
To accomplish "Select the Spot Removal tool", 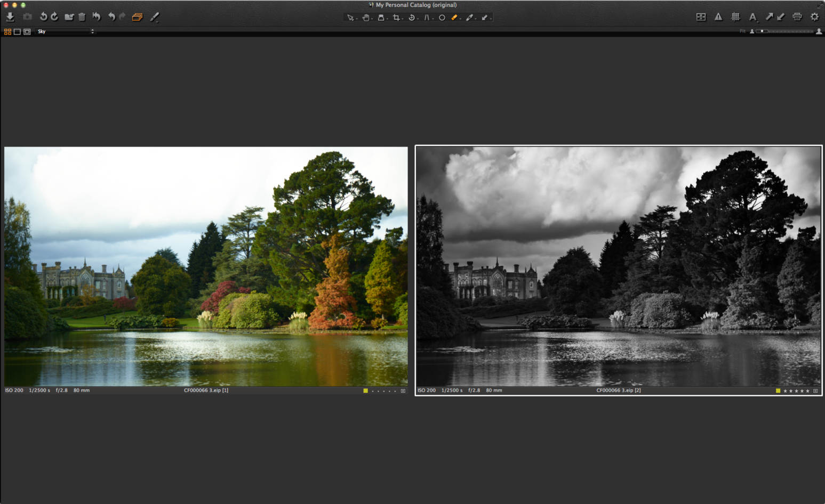I will (x=442, y=17).
